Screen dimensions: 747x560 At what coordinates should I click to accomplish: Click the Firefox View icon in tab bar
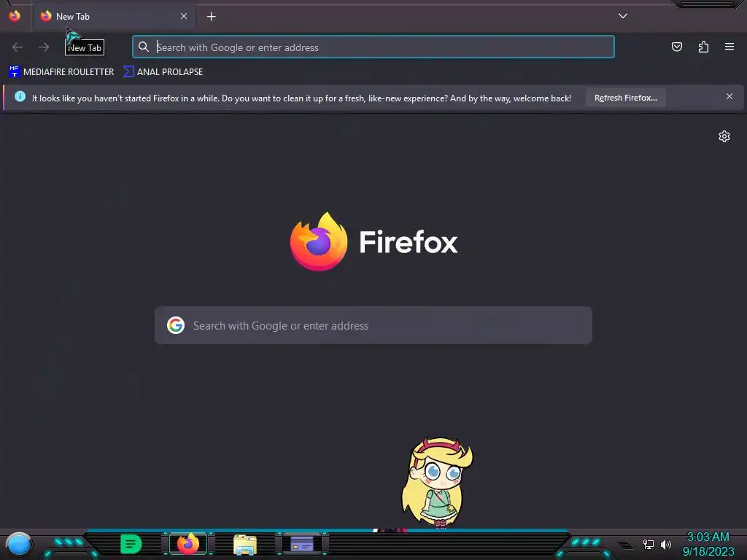click(x=15, y=16)
